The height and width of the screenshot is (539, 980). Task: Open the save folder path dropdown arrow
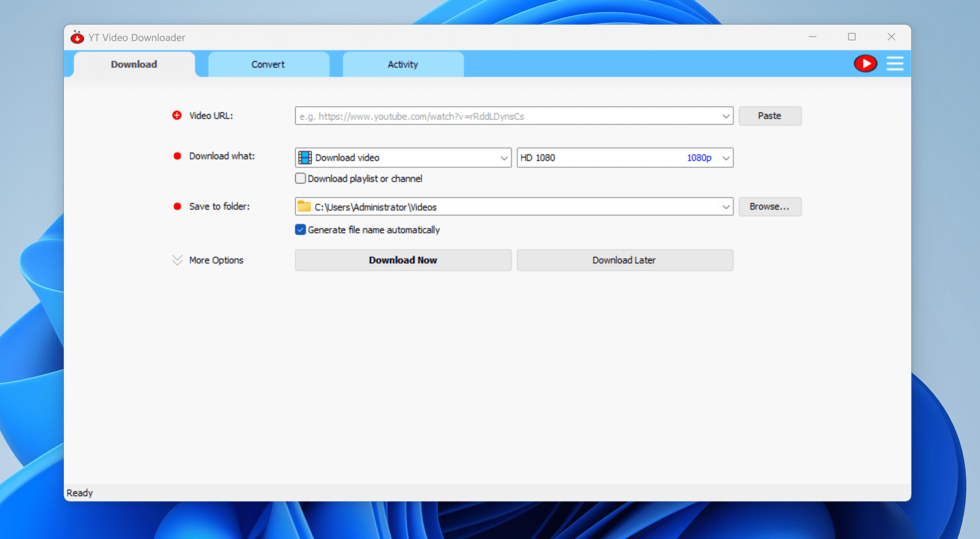coord(725,207)
